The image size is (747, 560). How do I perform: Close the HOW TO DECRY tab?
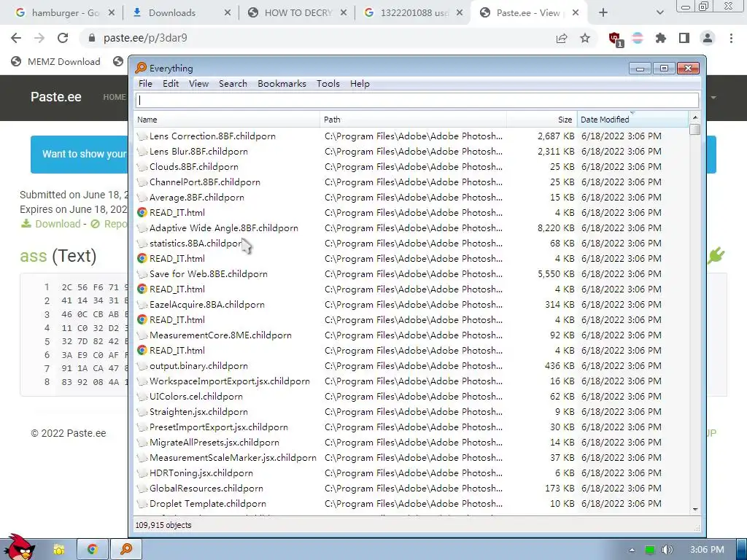[x=344, y=13]
